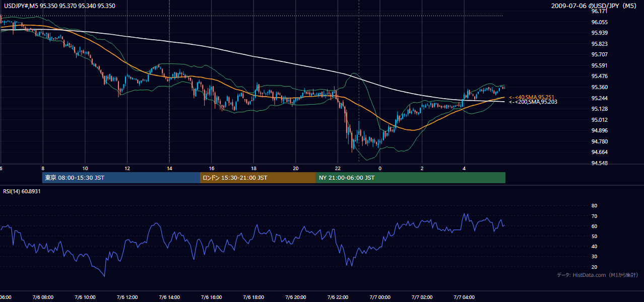The height and width of the screenshot is (302, 644).
Task: Click the HistData.com data credit text
Action: 597,275
